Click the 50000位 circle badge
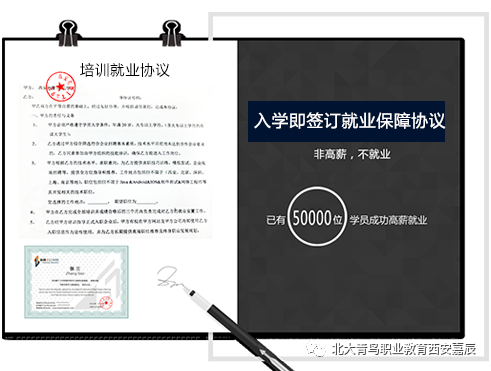491x371 pixels. (317, 216)
